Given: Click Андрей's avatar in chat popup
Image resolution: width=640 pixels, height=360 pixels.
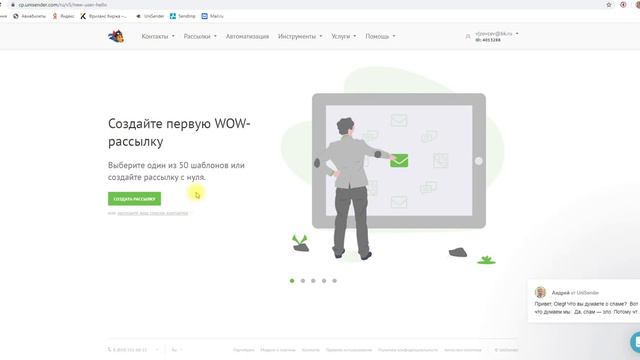Looking at the screenshot, I should [540, 292].
